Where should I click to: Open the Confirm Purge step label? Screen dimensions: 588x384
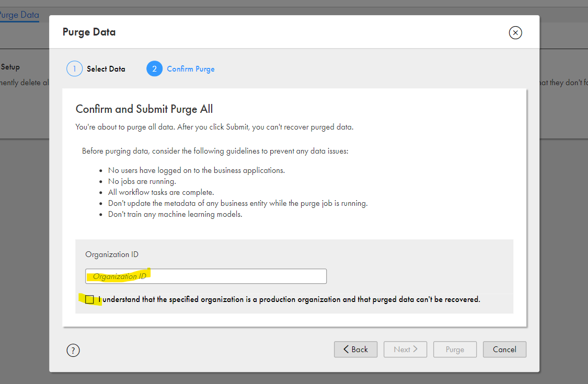tap(190, 69)
